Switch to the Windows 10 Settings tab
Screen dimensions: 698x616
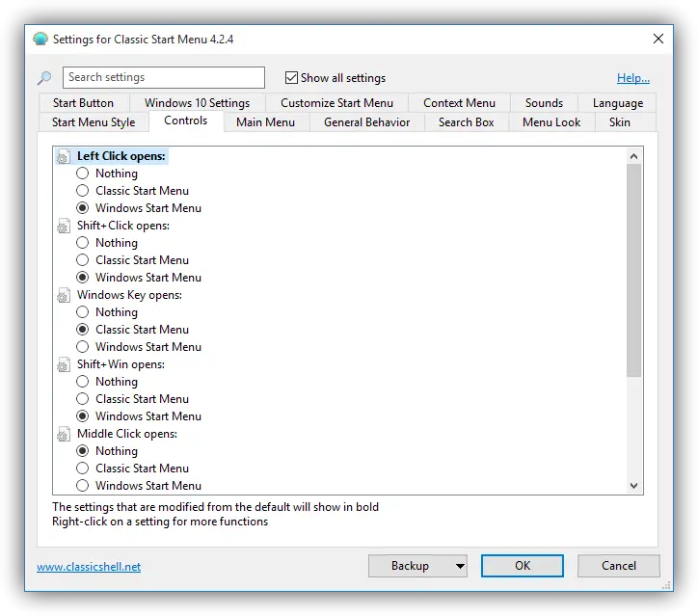point(198,103)
